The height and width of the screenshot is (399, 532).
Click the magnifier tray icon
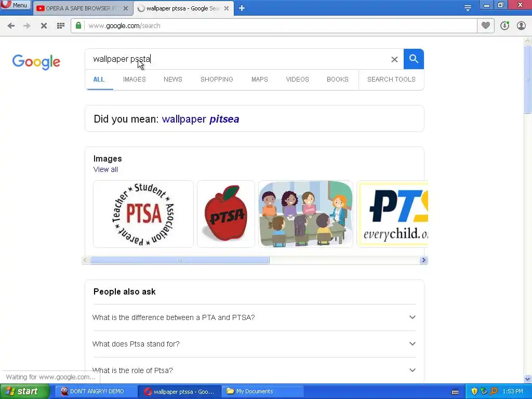click(494, 392)
